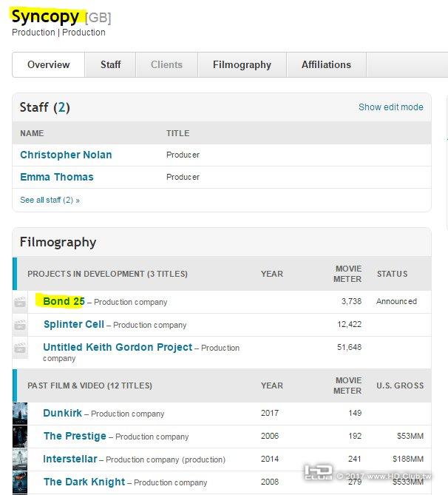Open the Dunkirk title link
This screenshot has width=448, height=495.
tap(62, 413)
